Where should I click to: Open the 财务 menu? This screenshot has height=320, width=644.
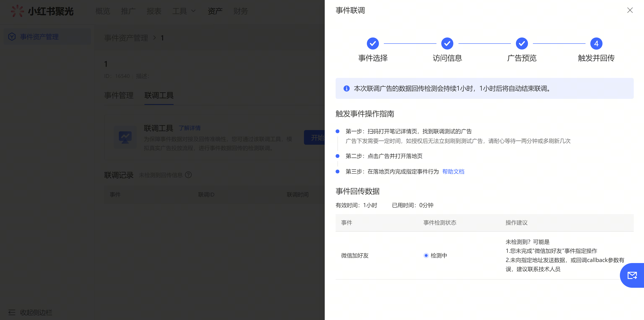click(240, 11)
